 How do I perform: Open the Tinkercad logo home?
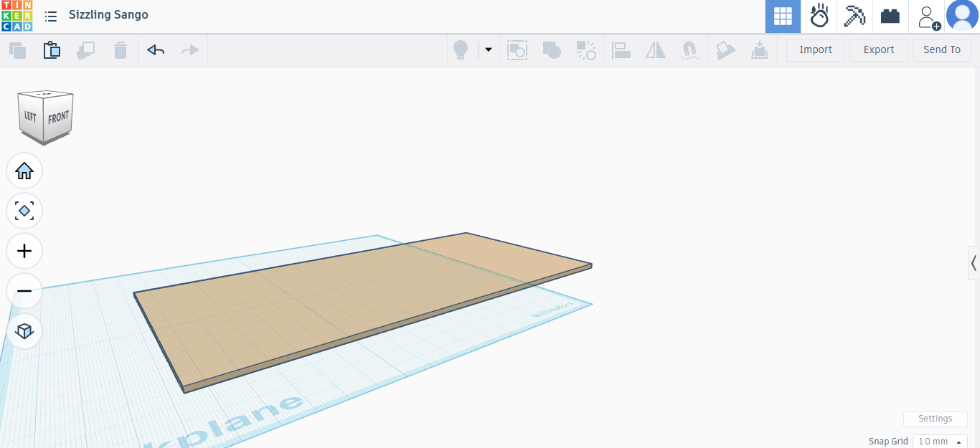coord(17,16)
